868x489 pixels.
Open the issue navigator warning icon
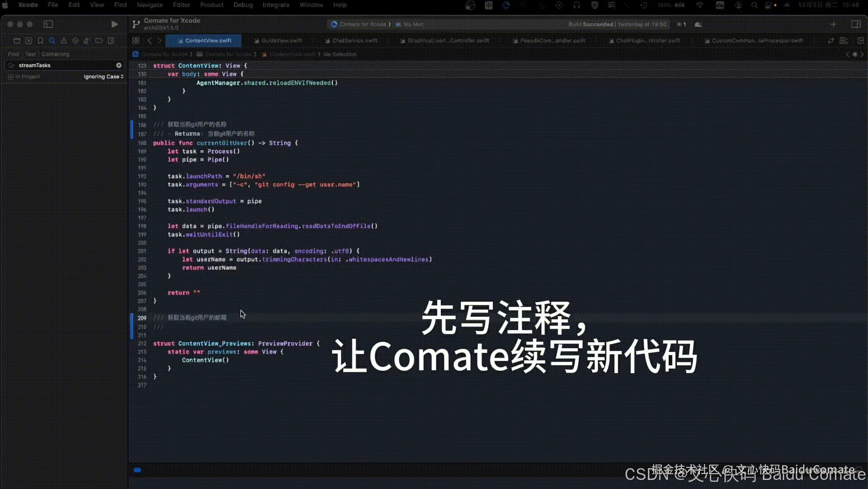64,41
